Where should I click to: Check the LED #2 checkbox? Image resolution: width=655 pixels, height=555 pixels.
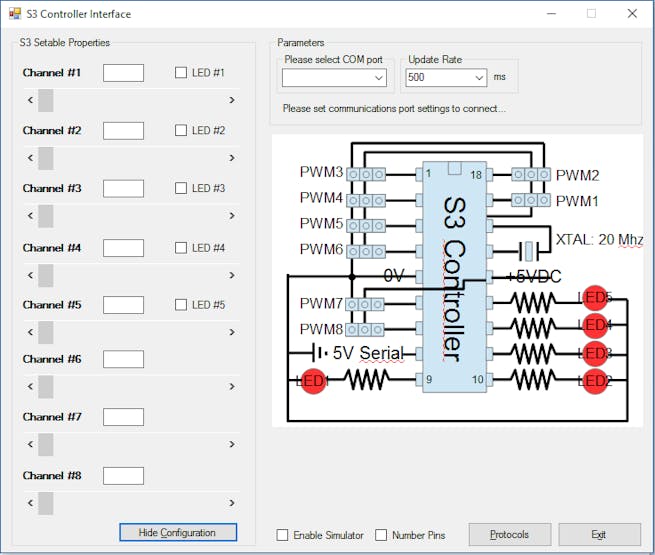click(181, 130)
